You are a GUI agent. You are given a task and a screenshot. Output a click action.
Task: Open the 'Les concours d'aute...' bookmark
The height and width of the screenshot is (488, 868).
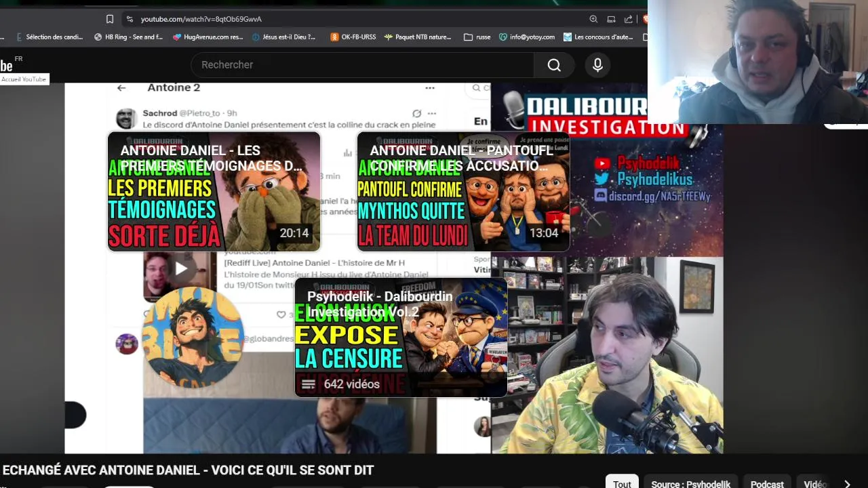point(598,37)
